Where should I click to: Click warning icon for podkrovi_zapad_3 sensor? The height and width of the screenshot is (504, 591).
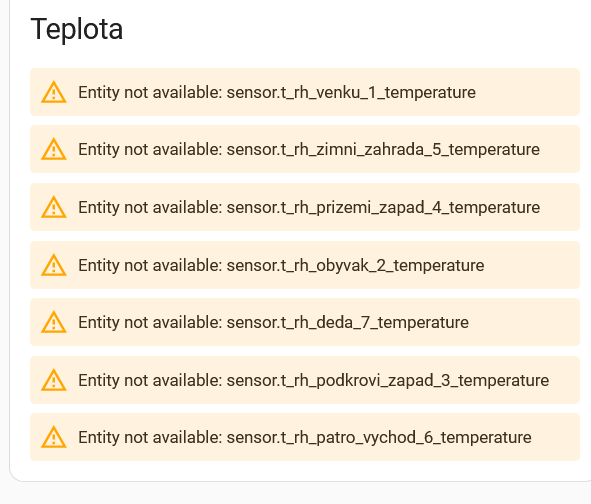(x=54, y=380)
